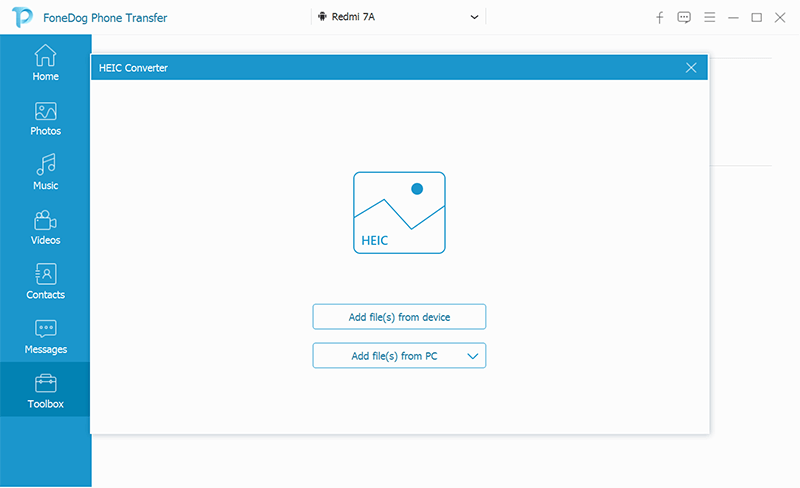View Messages in the sidebar
800x488 pixels.
point(45,336)
